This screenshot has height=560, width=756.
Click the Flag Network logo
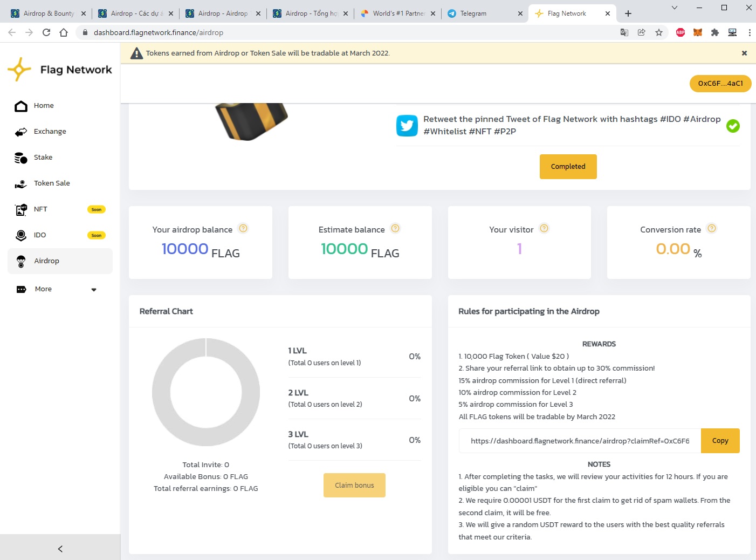(60, 70)
